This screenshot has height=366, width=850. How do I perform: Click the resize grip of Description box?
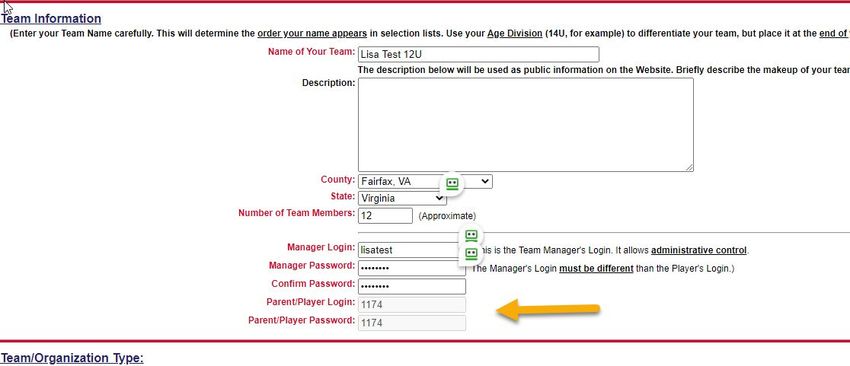click(x=690, y=168)
